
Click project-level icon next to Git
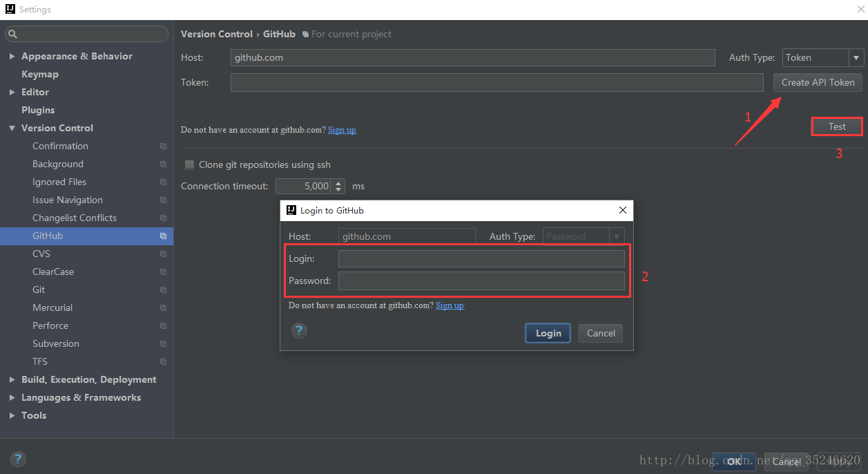(x=163, y=290)
